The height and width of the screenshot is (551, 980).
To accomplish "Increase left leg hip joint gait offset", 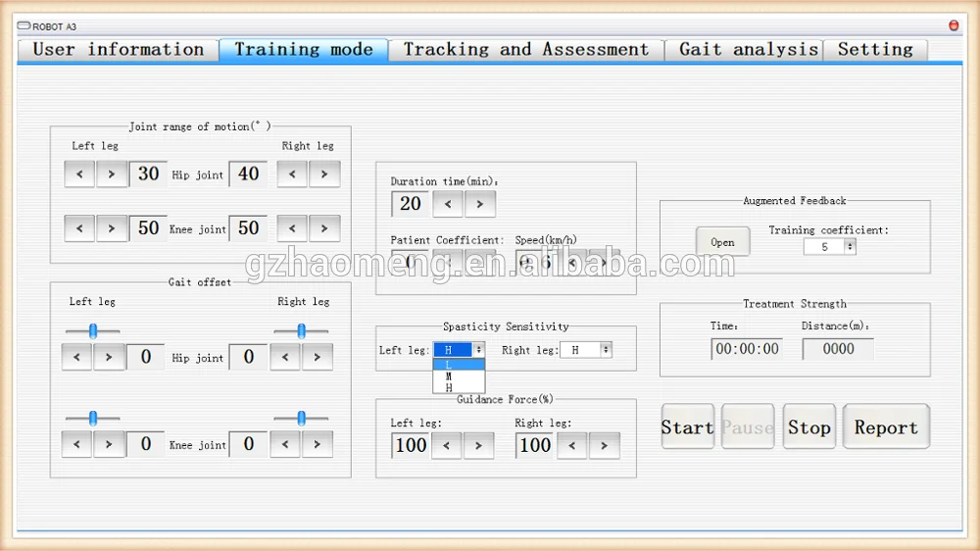I will click(109, 357).
